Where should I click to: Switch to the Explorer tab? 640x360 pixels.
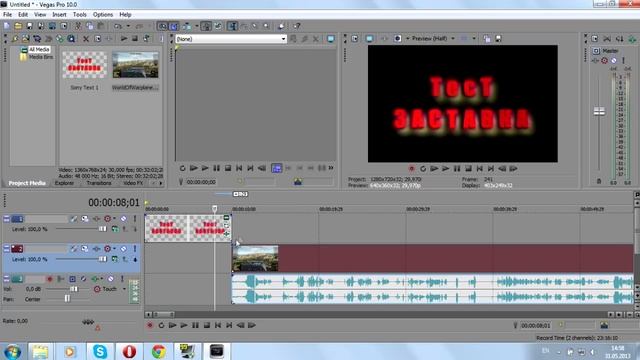[x=64, y=183]
